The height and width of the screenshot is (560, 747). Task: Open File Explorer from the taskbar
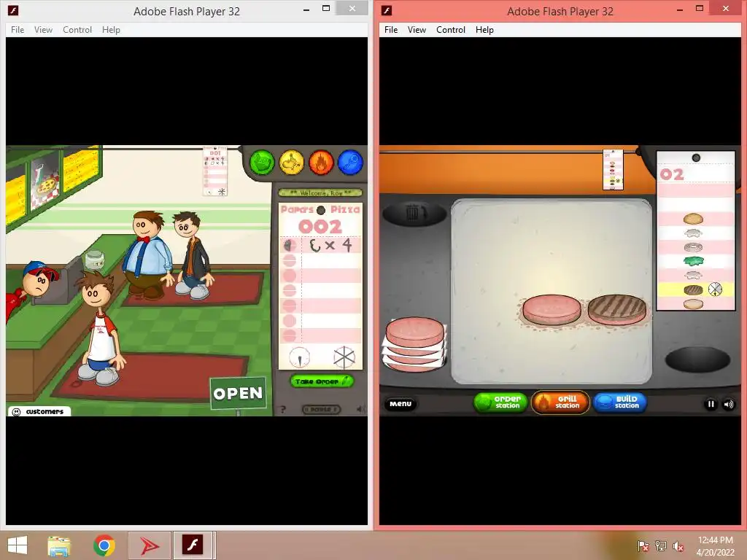click(x=59, y=545)
